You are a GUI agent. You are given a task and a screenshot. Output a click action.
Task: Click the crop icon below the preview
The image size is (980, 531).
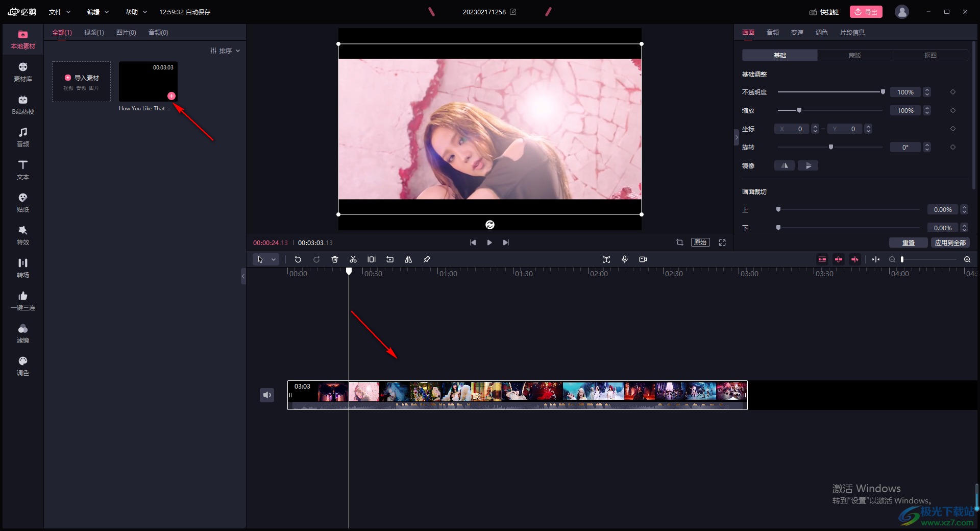pyautogui.click(x=680, y=243)
